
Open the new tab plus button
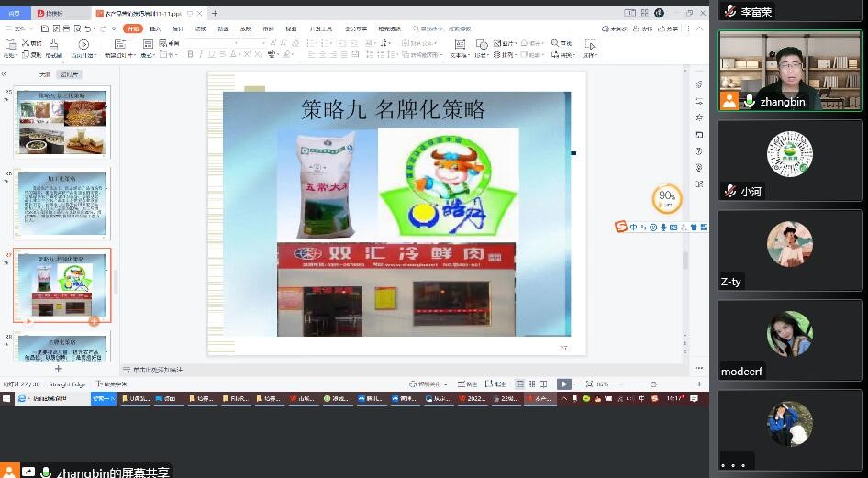click(215, 13)
